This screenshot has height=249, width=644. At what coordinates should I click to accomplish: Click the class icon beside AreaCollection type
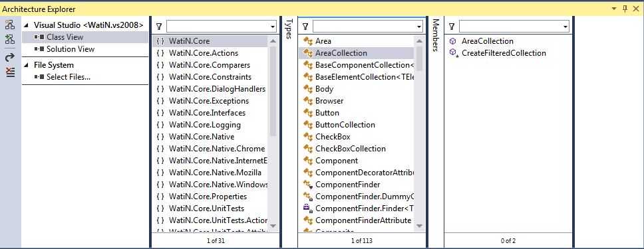[x=307, y=53]
